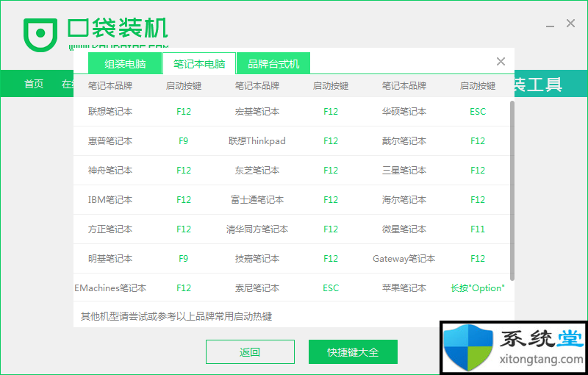Select the 联想Thinkpad brand cell
The image size is (588, 375).
point(257,141)
